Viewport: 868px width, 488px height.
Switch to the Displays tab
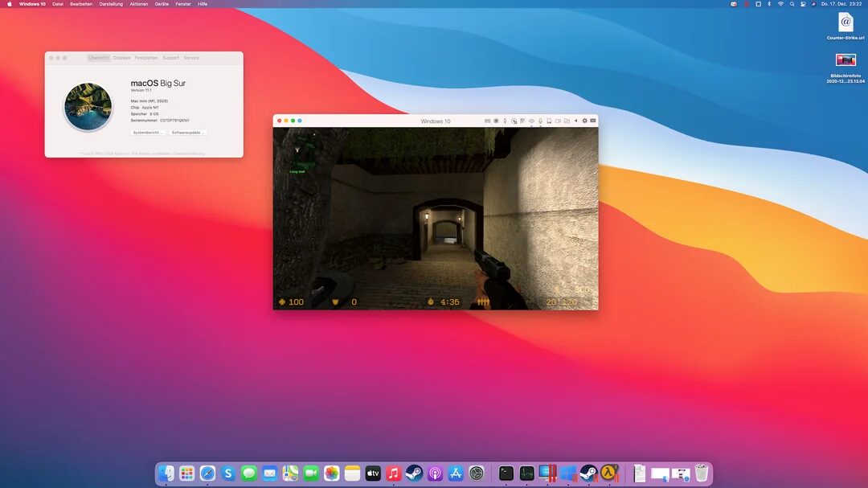point(121,58)
